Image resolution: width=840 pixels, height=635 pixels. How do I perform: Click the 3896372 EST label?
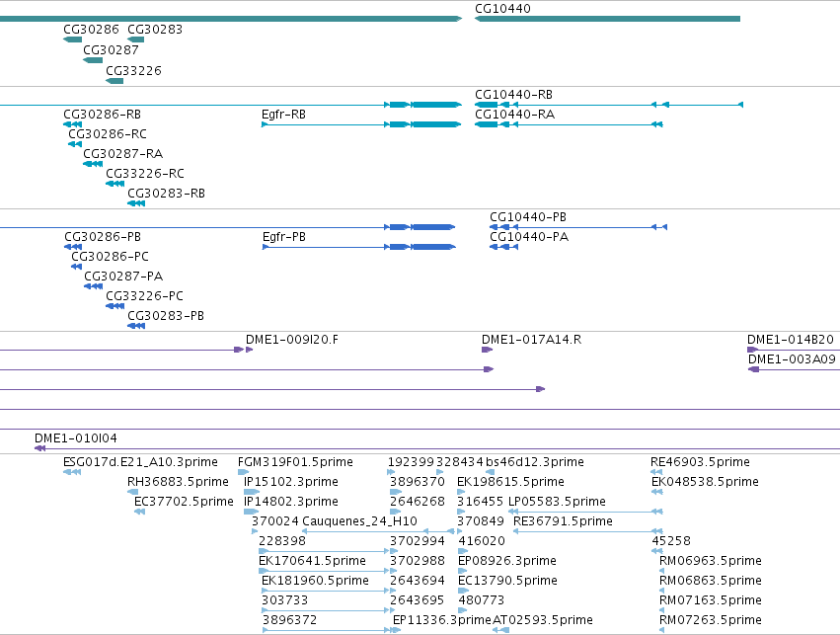(290, 620)
